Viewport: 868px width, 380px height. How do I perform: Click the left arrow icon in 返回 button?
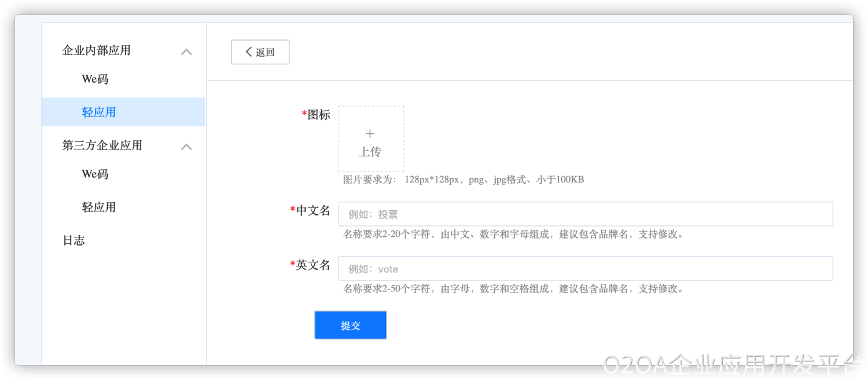(249, 52)
